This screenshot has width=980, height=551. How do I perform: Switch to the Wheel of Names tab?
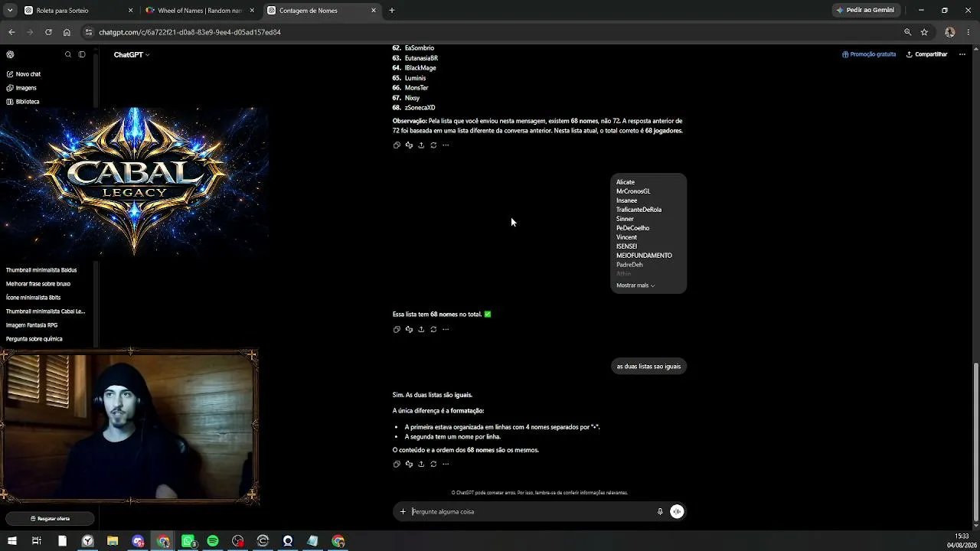click(x=199, y=11)
